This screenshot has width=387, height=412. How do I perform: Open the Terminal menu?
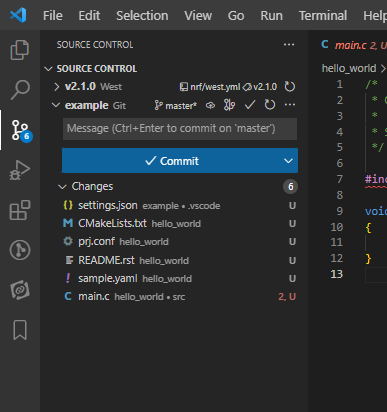pyautogui.click(x=323, y=15)
